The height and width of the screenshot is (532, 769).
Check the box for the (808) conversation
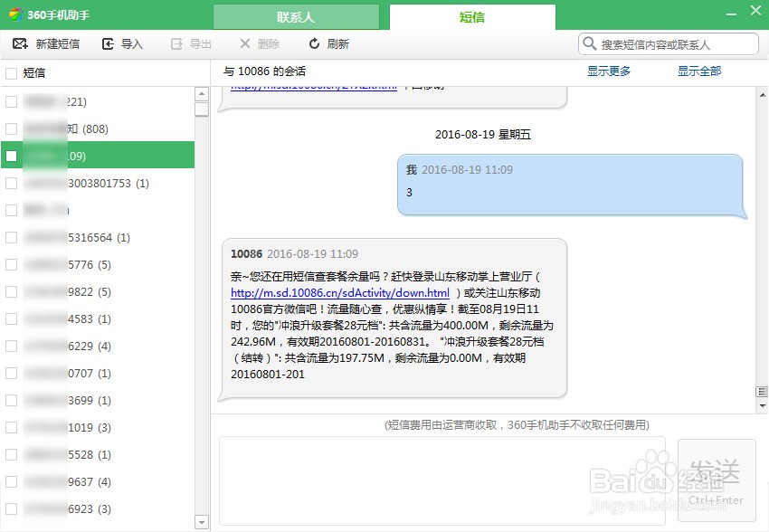click(x=11, y=129)
